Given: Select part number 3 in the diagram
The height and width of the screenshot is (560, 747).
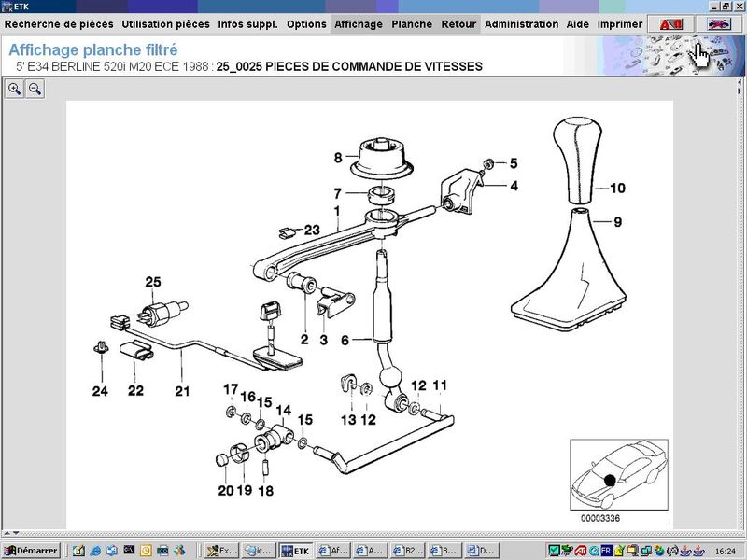Looking at the screenshot, I should point(323,340).
